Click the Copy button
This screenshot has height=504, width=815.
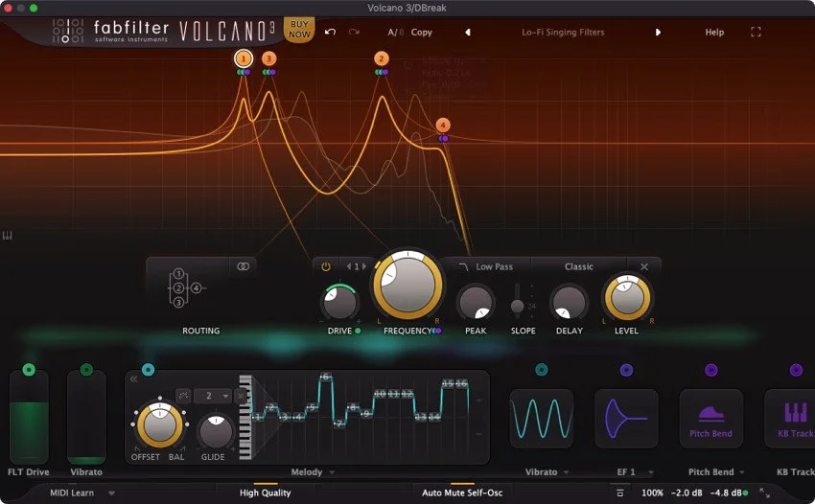422,33
